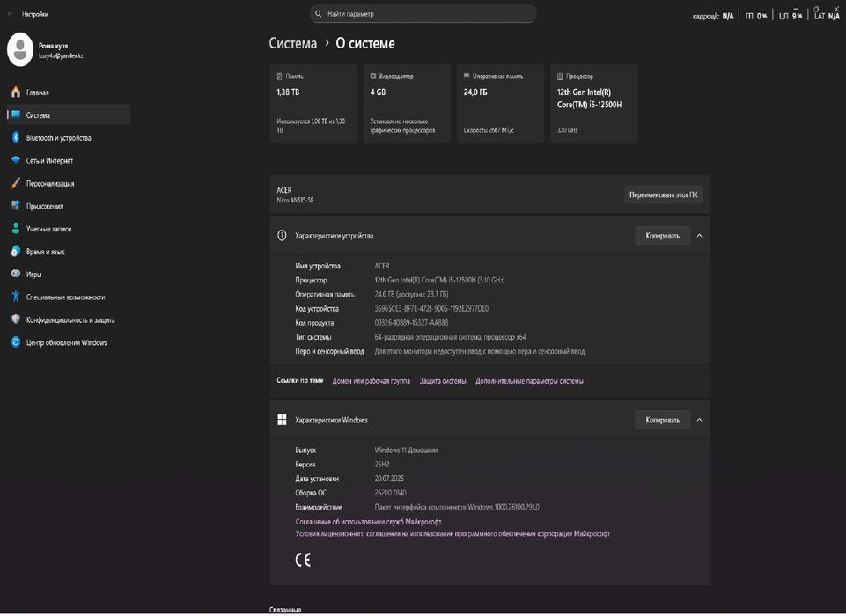This screenshot has width=846, height=616.
Task: Open Специальные возможности settings
Action: (69, 297)
